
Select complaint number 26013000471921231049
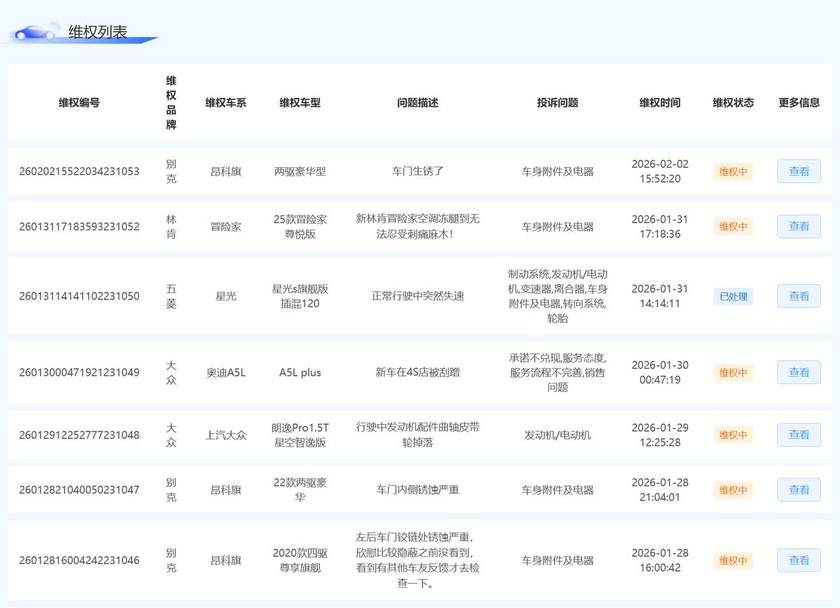[x=79, y=373]
